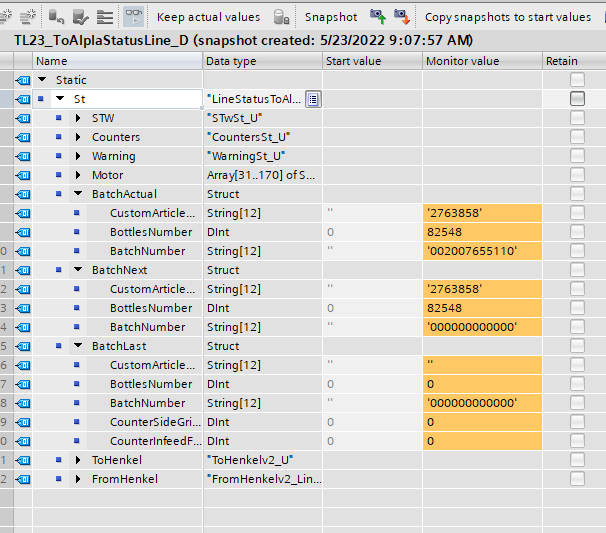Expand the Counters tree node
This screenshot has width=606, height=533.
78,137
